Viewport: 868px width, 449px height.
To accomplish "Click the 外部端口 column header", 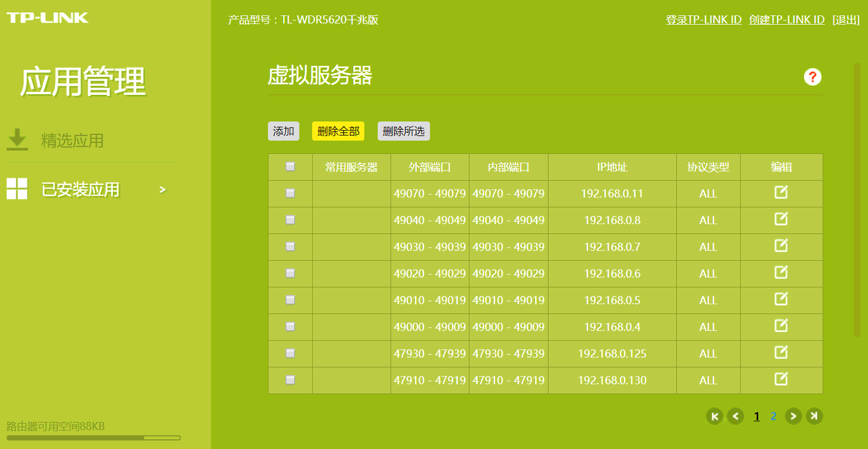I will [x=430, y=167].
